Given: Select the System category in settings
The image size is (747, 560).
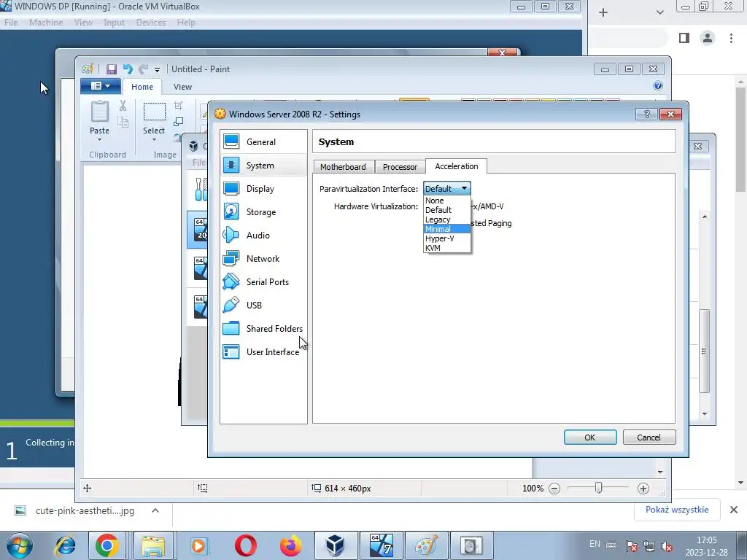Looking at the screenshot, I should click(263, 166).
